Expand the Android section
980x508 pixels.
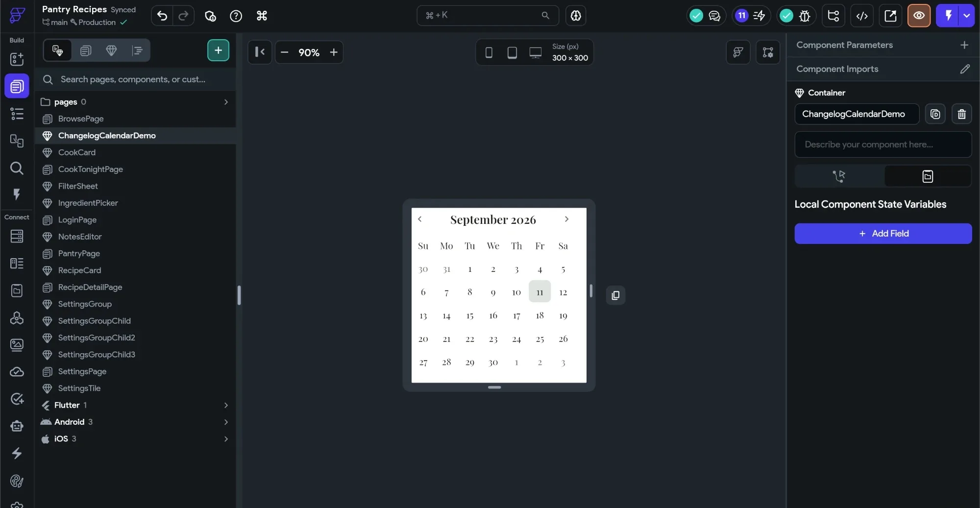[226, 422]
